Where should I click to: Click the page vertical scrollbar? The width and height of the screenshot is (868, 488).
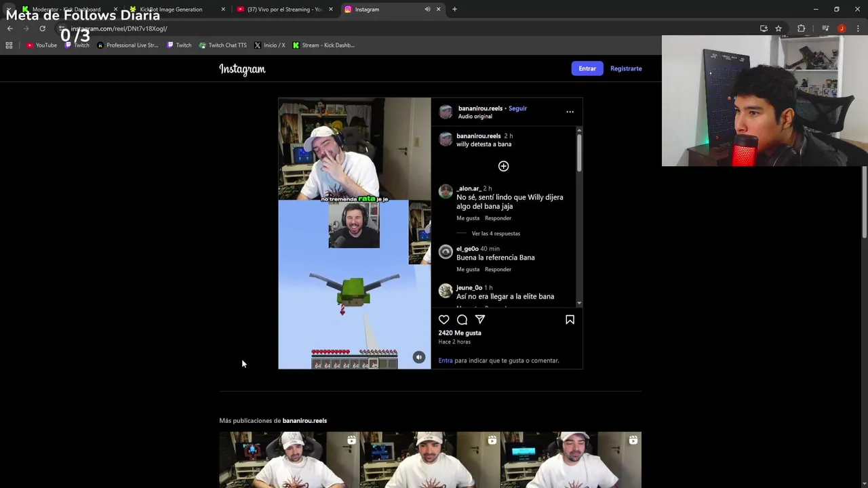(864, 203)
